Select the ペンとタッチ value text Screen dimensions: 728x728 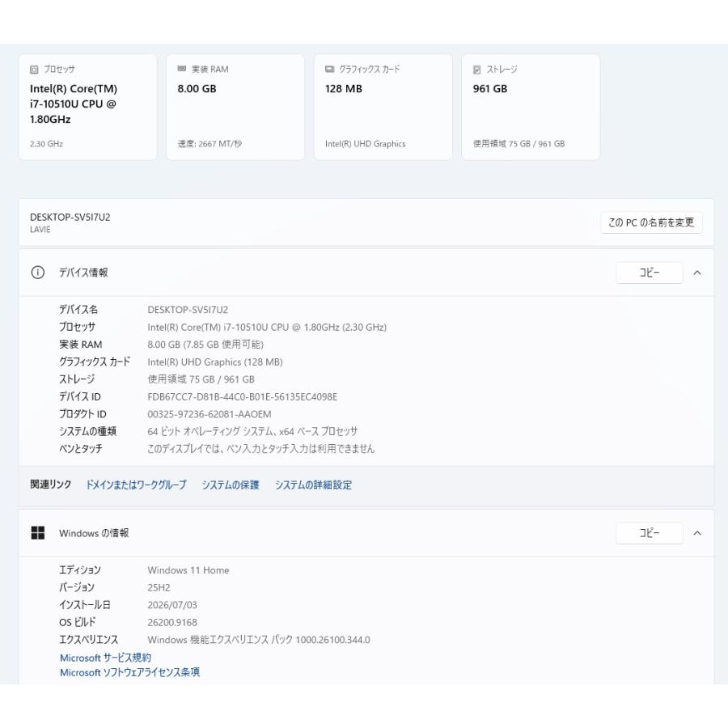pos(261,449)
